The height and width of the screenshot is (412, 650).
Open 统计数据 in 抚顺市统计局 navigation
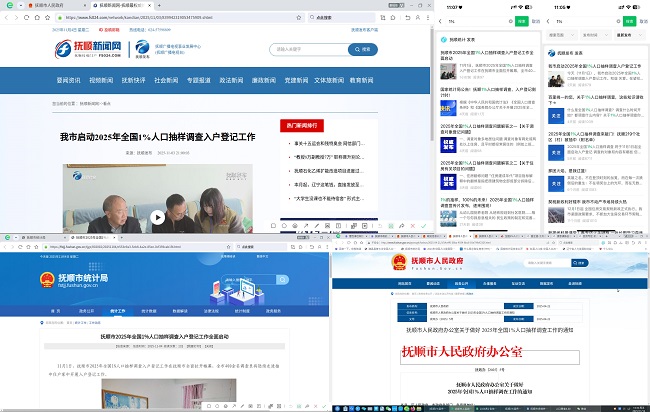(149, 311)
